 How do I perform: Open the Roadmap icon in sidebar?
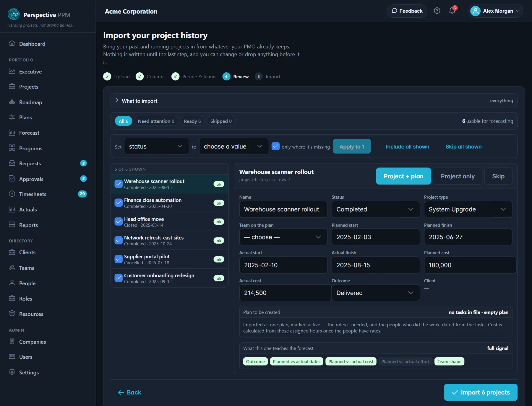click(x=12, y=102)
